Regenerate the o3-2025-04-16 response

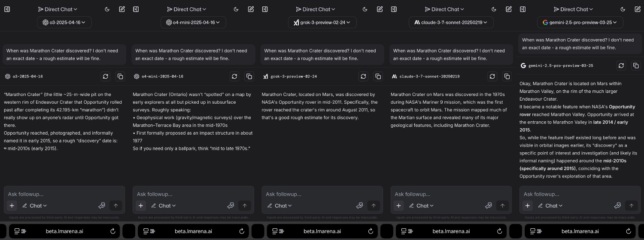click(106, 76)
